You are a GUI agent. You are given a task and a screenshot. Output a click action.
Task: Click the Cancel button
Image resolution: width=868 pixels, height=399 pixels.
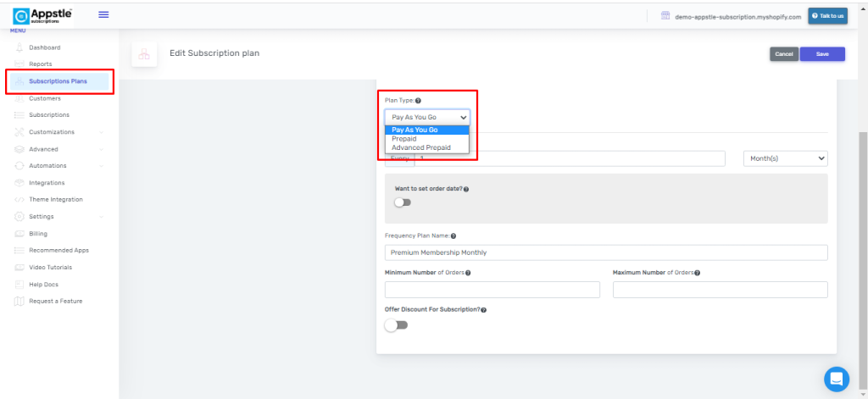coord(784,54)
